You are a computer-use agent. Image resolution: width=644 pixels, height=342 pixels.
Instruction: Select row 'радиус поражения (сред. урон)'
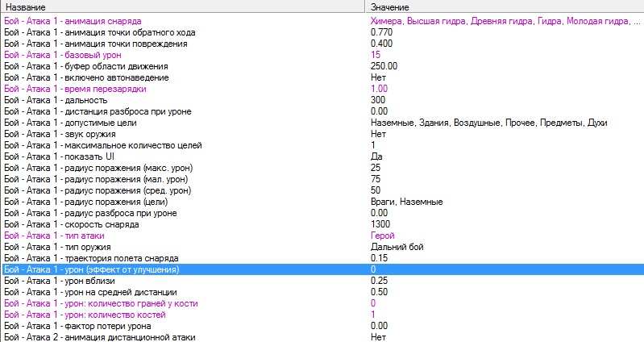322,190
